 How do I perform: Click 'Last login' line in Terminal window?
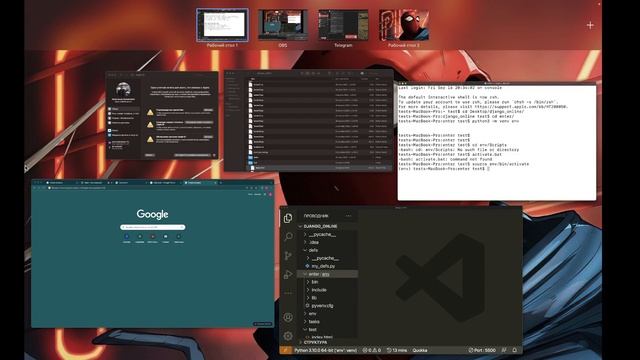point(449,88)
